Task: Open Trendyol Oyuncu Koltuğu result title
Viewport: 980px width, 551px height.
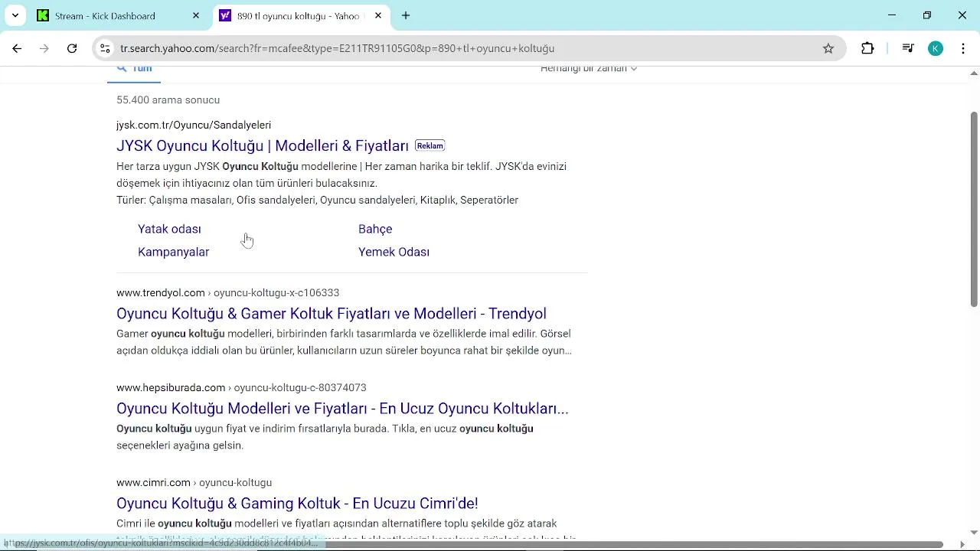Action: [332, 313]
